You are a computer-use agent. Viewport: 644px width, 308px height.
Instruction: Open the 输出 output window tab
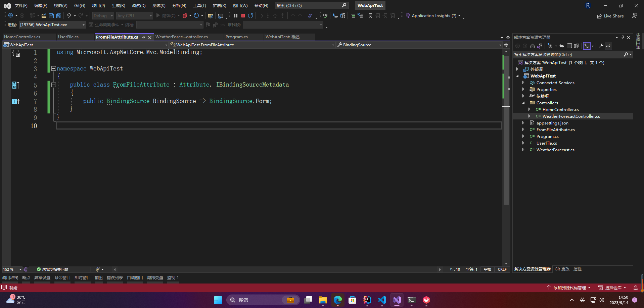98,278
